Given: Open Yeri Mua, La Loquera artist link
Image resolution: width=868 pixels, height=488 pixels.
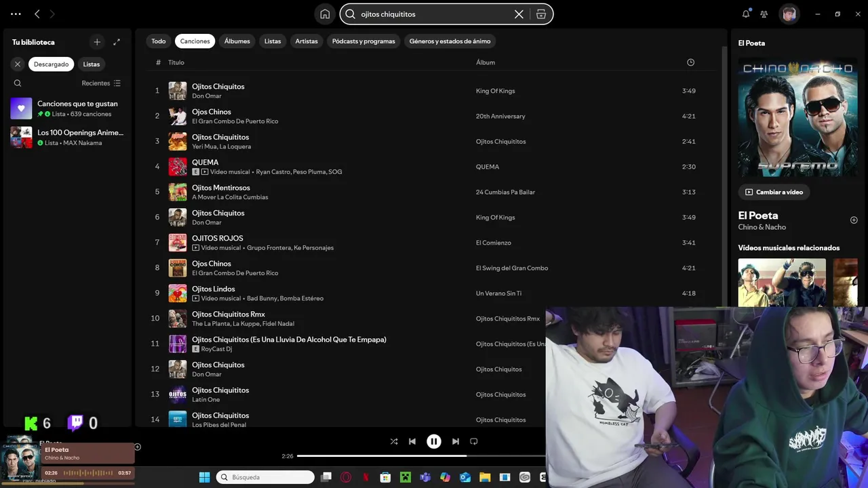Looking at the screenshot, I should point(221,146).
